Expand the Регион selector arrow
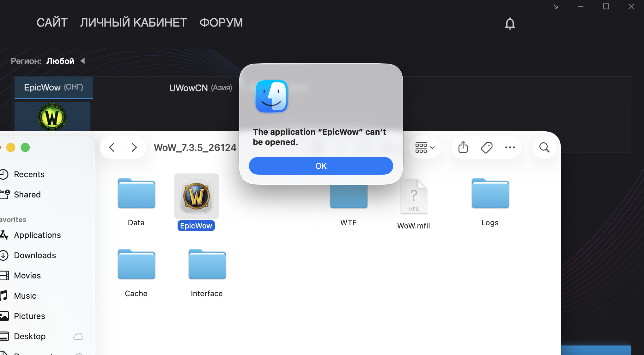Image resolution: width=644 pixels, height=355 pixels. pos(82,61)
